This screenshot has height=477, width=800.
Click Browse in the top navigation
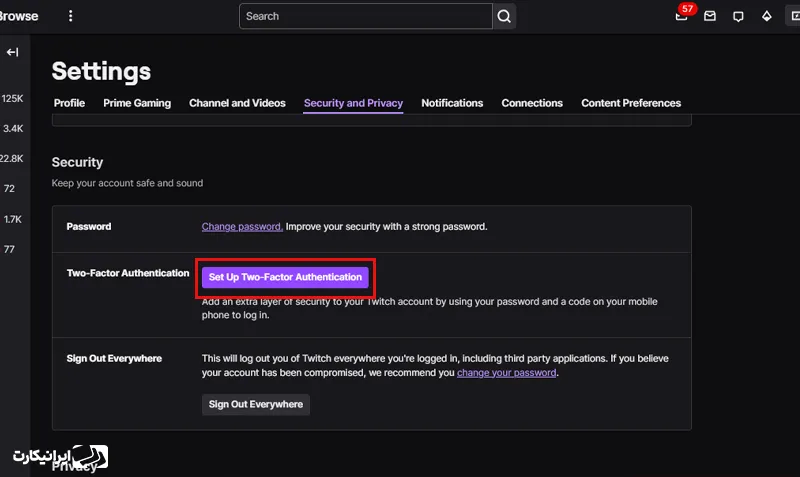(x=19, y=16)
